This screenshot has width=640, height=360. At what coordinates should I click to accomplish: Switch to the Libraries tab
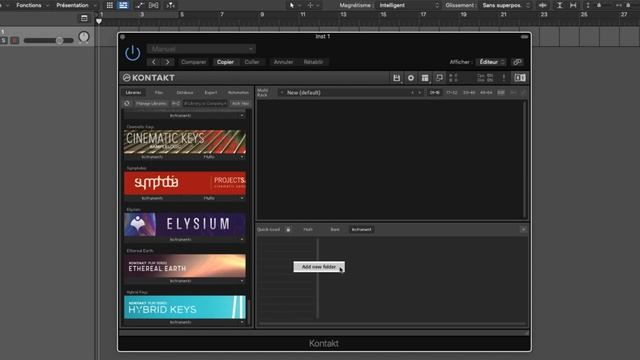coord(133,93)
